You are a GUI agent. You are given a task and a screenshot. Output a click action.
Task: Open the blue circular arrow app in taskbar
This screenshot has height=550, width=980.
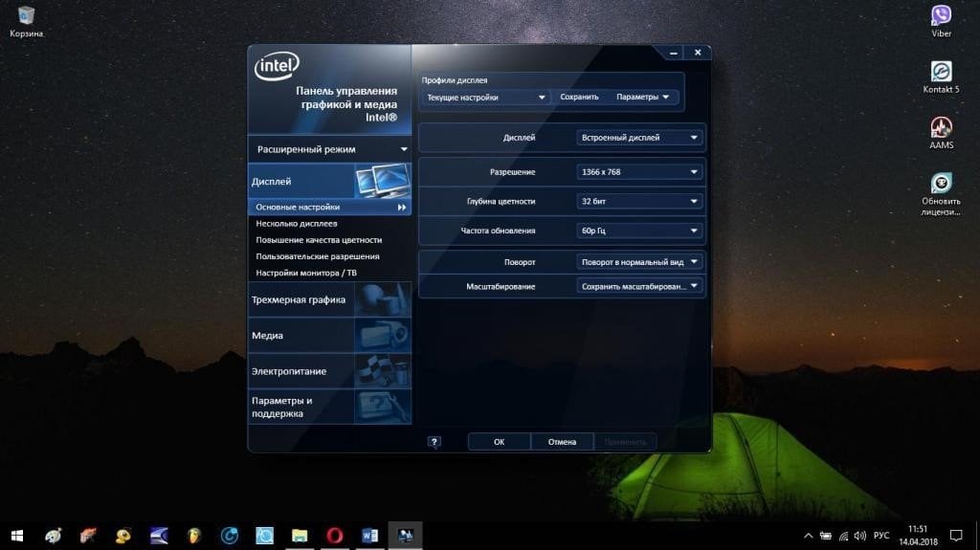[x=230, y=536]
